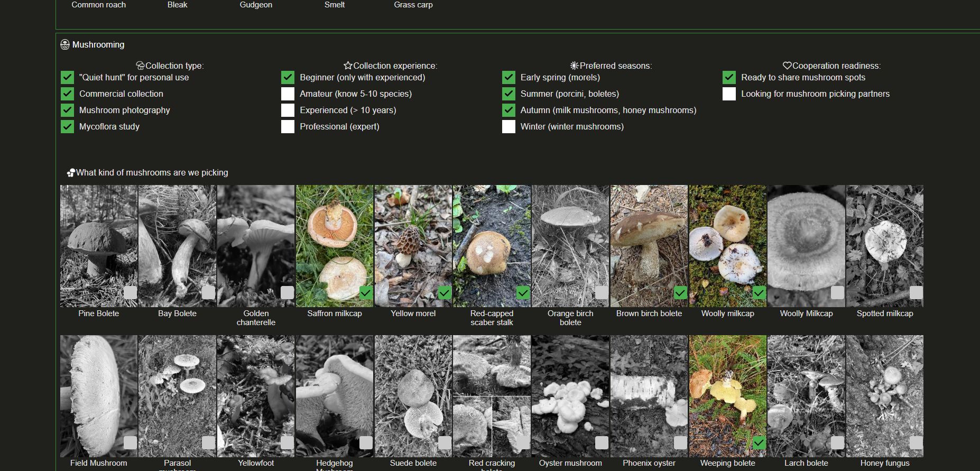
Task: Select the Professional (expert) checkbox
Action: coord(288,126)
